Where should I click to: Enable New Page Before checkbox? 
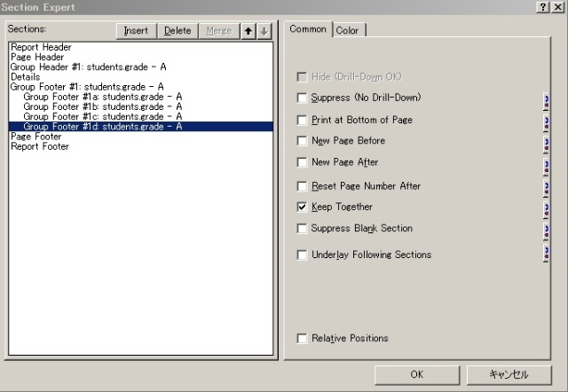click(x=302, y=140)
